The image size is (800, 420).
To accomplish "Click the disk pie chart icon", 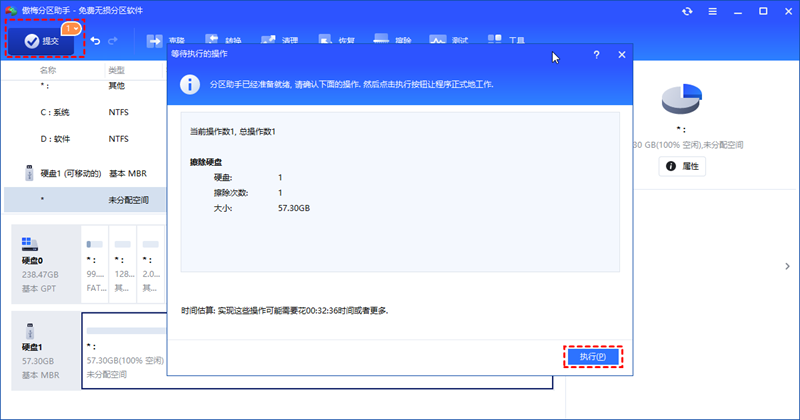I will (682, 99).
